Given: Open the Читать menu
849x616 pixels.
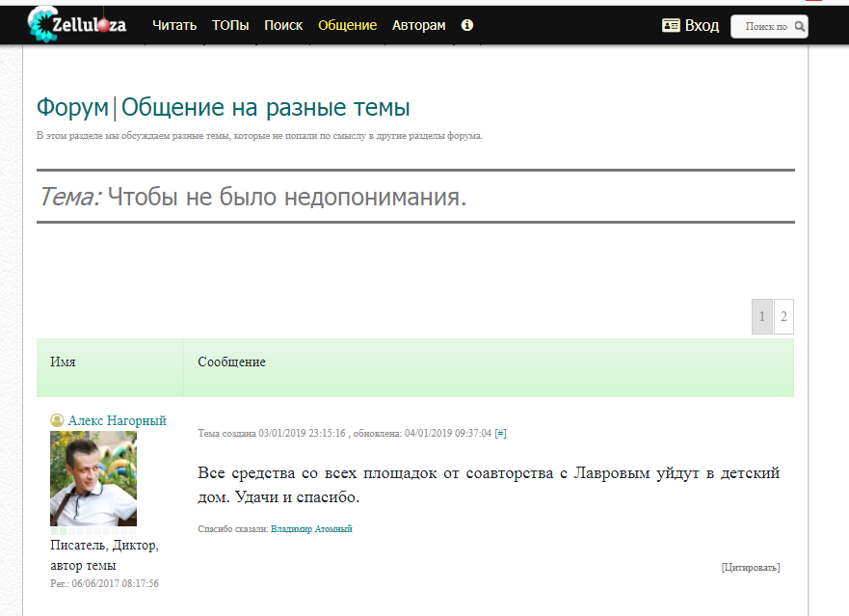Looking at the screenshot, I should point(174,25).
